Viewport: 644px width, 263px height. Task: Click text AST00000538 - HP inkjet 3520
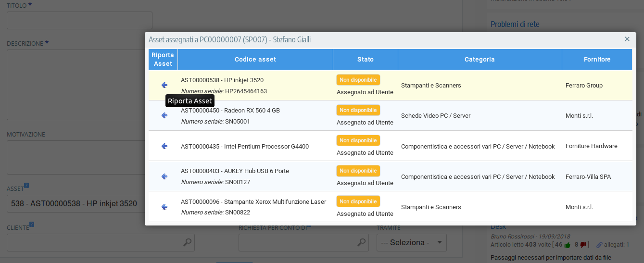(x=222, y=80)
